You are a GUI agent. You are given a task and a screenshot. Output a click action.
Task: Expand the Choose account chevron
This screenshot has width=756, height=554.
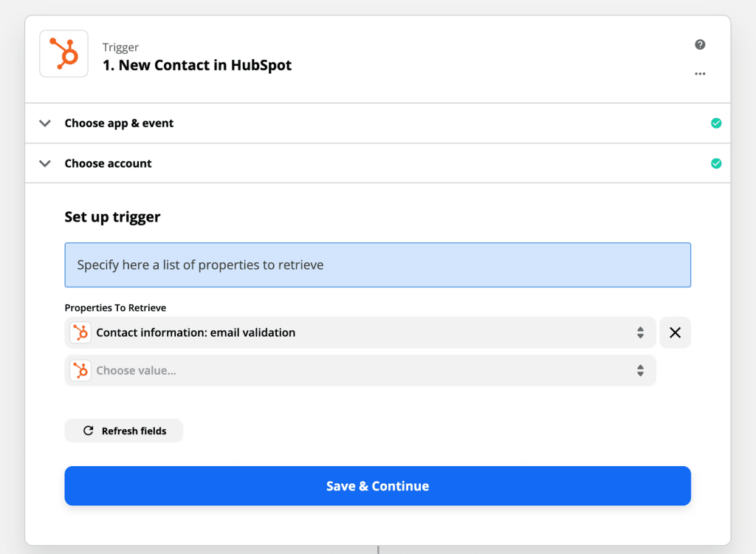point(45,163)
